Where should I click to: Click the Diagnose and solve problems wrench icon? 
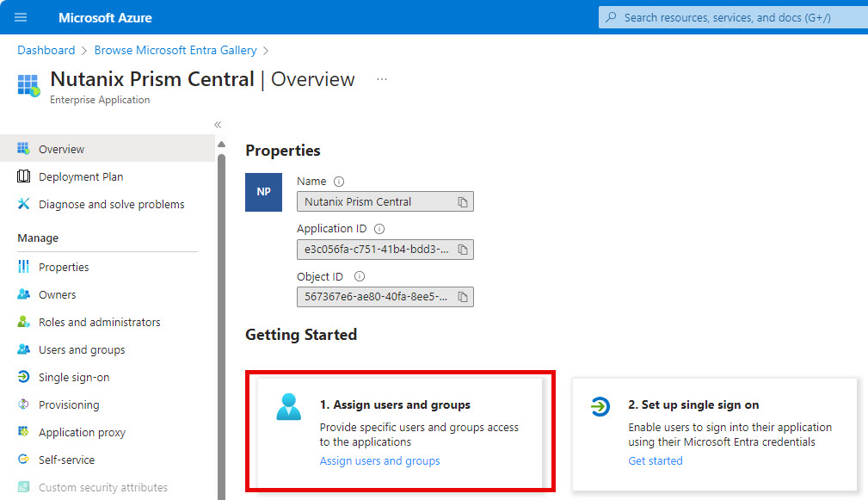point(23,204)
